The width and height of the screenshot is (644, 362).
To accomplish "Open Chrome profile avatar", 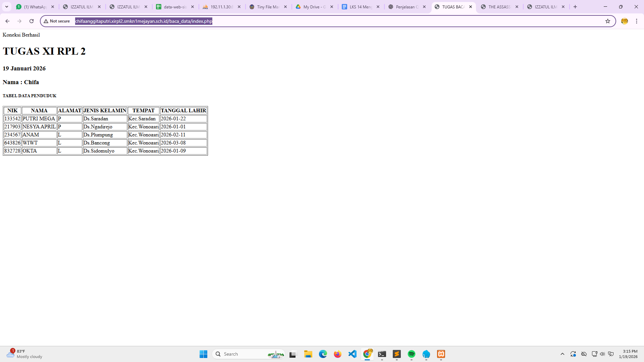I will pos(624,21).
